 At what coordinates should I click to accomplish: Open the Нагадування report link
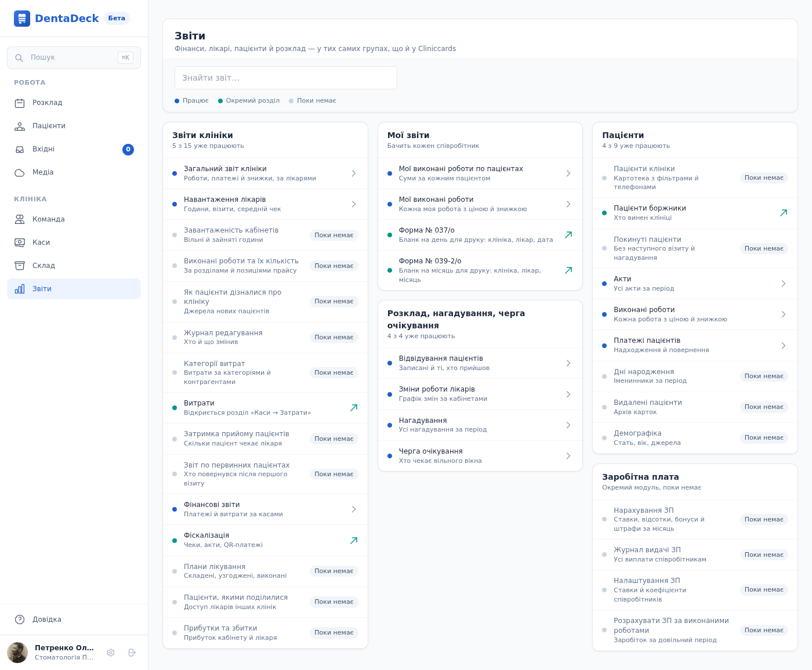[480, 425]
